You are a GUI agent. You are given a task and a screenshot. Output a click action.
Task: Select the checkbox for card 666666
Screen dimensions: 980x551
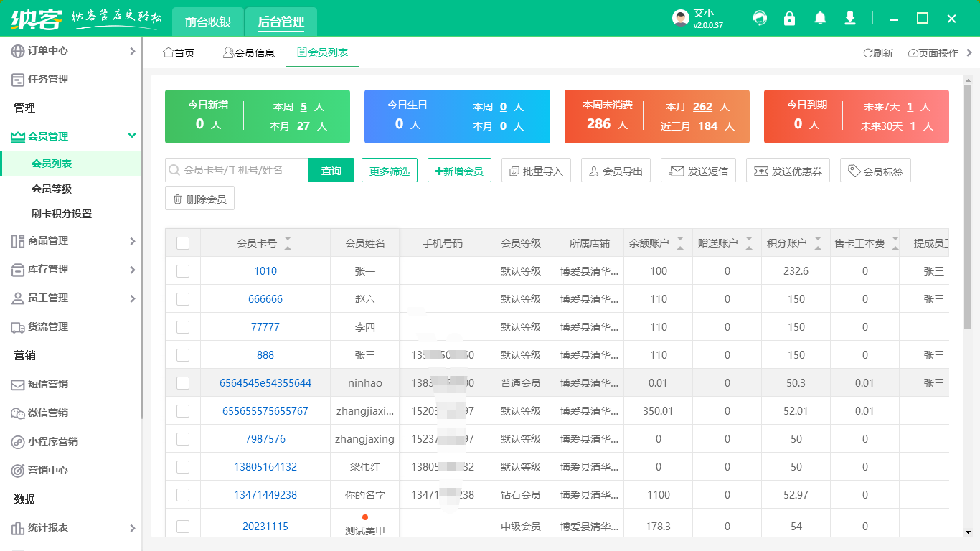click(183, 299)
